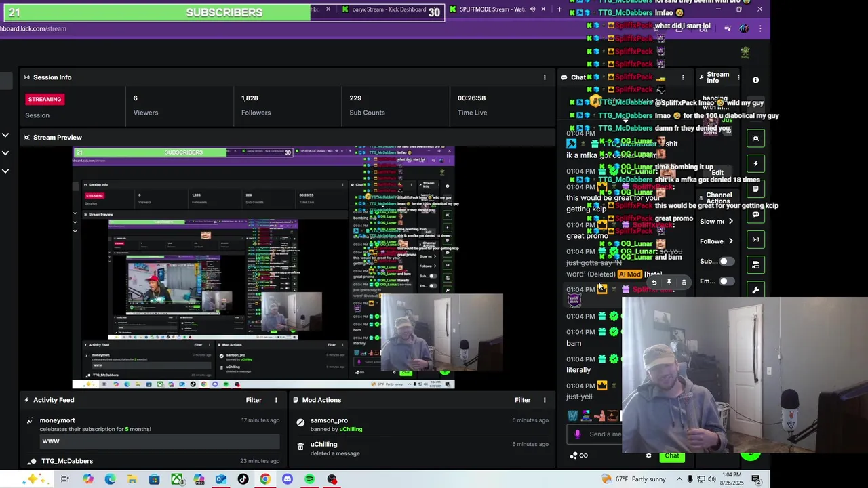The width and height of the screenshot is (868, 488).
Task: Select the TTG_McDabbers activity feed entry
Action: (x=153, y=461)
